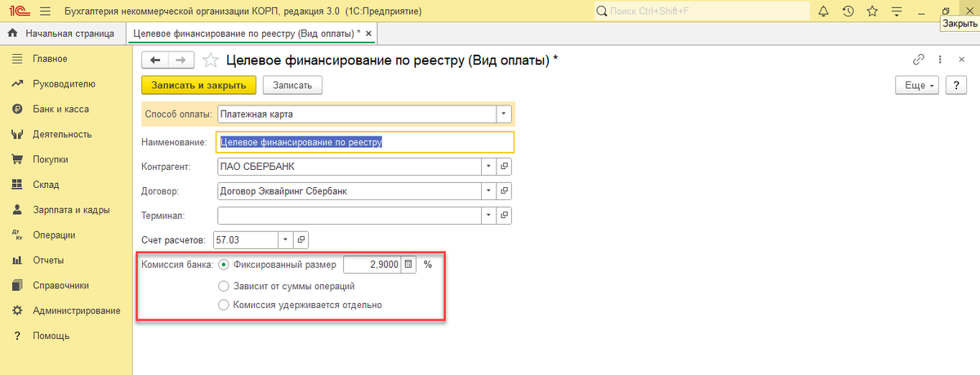Open the Отчеты section
980x375 pixels.
coord(48,261)
